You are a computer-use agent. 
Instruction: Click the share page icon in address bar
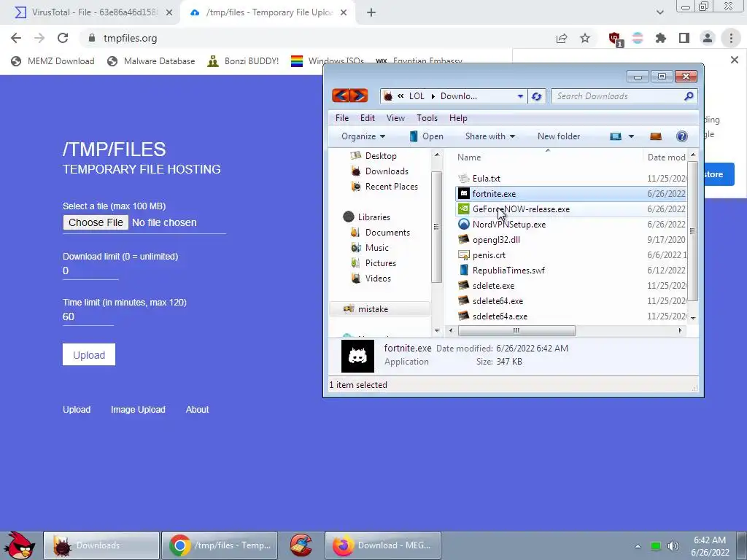point(562,38)
